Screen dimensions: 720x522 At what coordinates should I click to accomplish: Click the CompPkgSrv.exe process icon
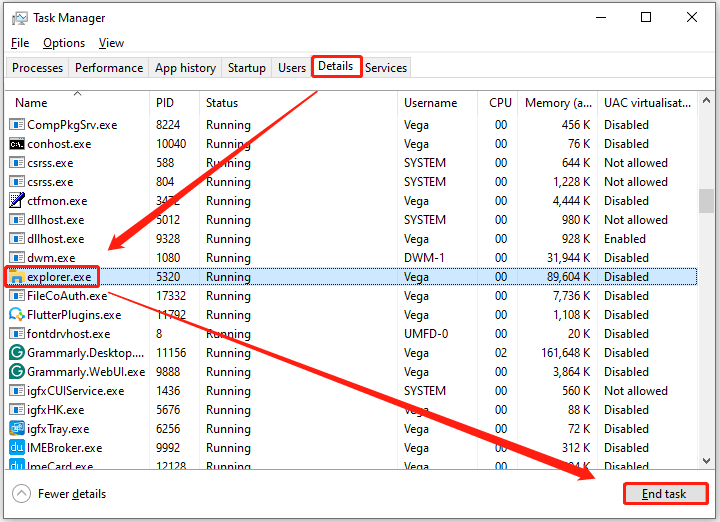tap(17, 124)
